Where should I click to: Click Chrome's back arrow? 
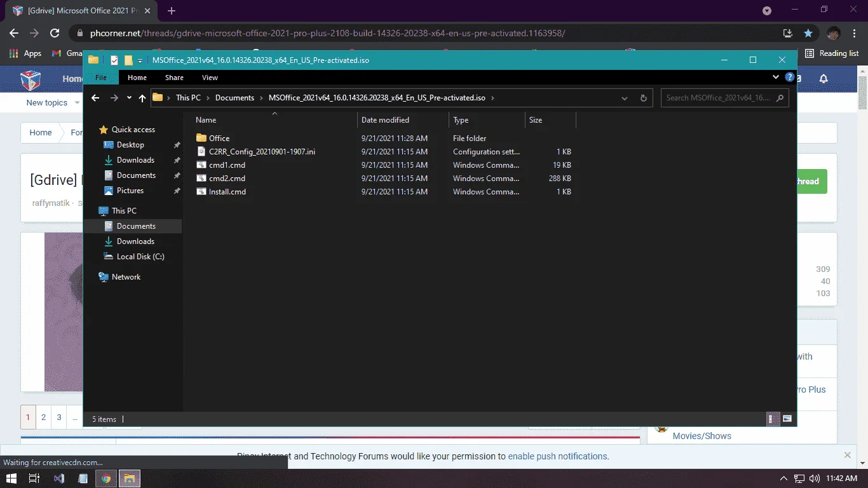click(x=14, y=33)
